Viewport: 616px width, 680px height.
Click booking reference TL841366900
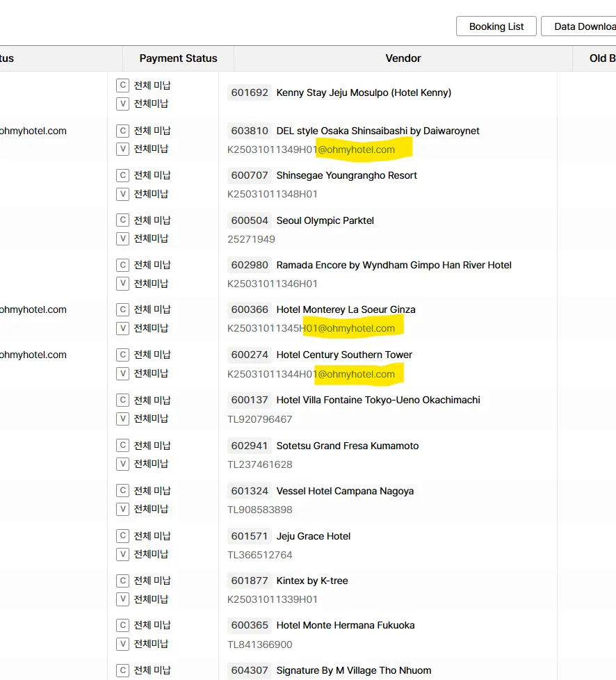point(260,645)
